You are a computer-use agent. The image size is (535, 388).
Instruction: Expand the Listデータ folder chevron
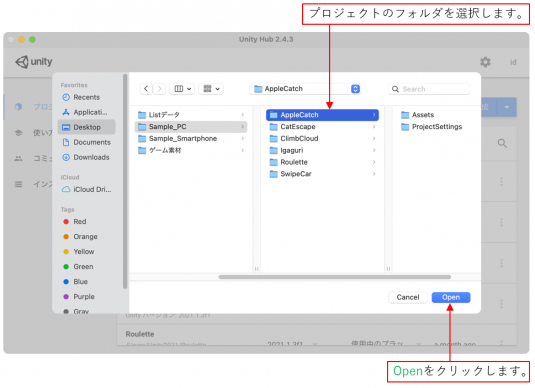(x=243, y=115)
